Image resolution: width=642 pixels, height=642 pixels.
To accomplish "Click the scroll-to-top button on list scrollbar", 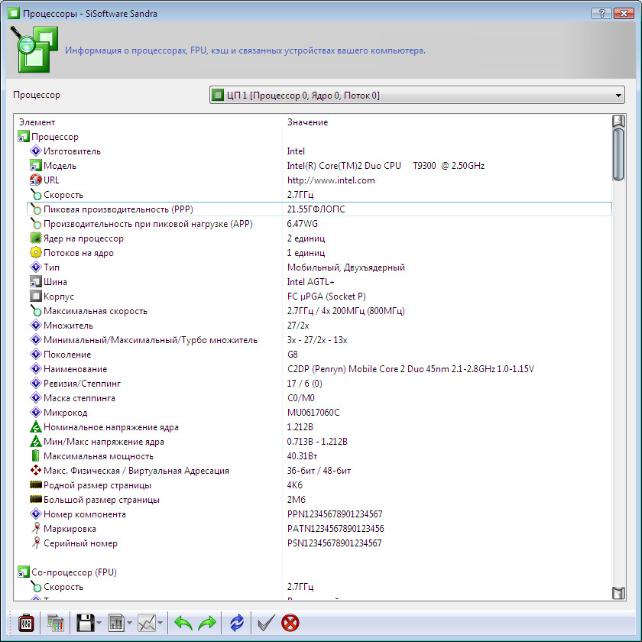I will click(618, 121).
